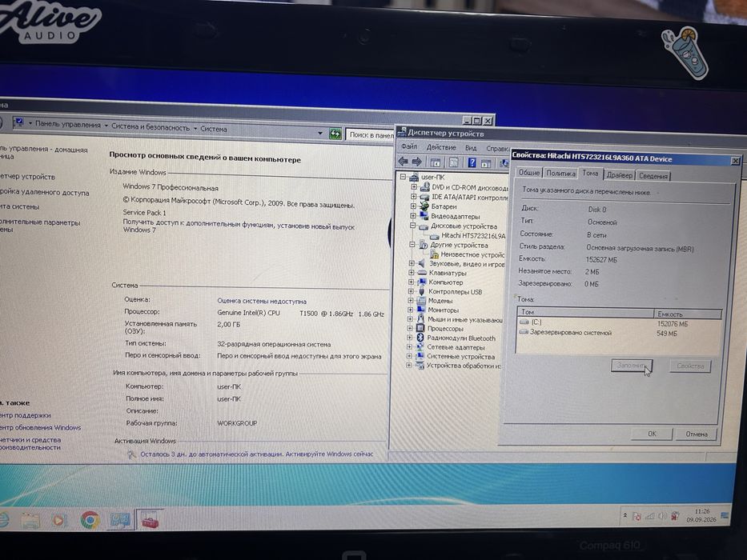Viewport: 747px width, 560px height.
Task: Open the address bar history dropdown arrow
Action: point(320,134)
